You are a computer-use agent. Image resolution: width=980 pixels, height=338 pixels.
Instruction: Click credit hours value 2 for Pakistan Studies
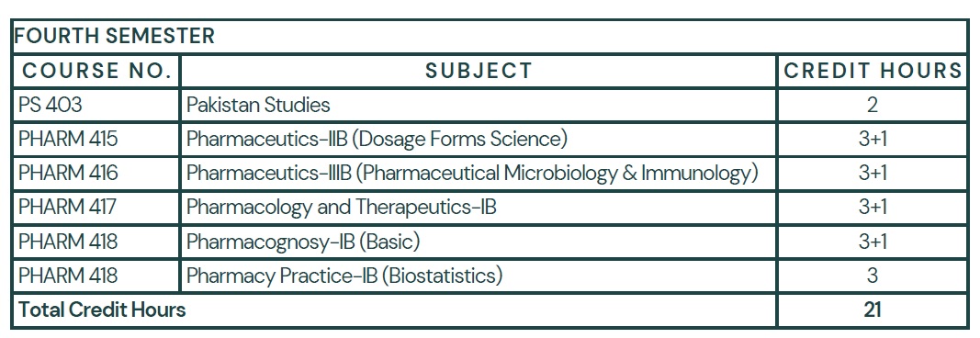[873, 105]
